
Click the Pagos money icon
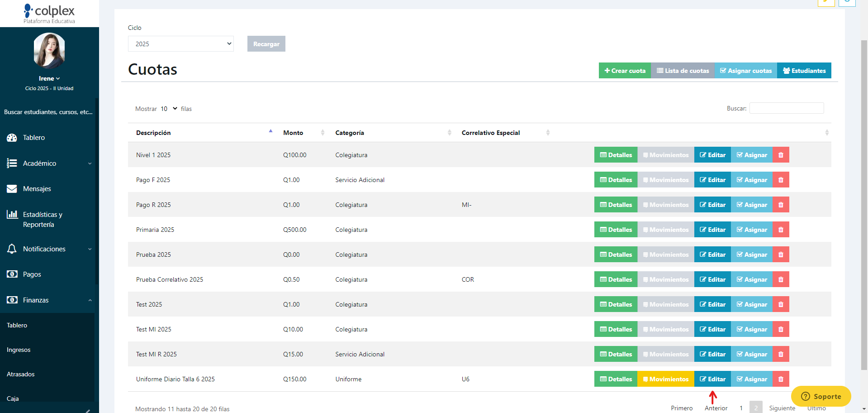12,274
